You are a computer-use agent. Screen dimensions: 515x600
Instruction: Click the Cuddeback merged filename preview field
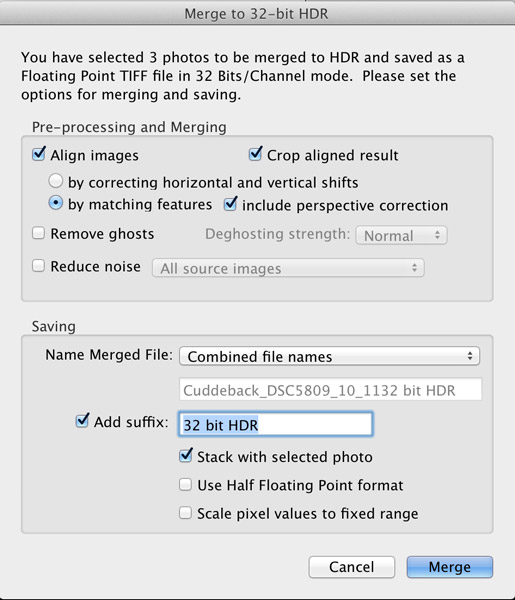[331, 390]
